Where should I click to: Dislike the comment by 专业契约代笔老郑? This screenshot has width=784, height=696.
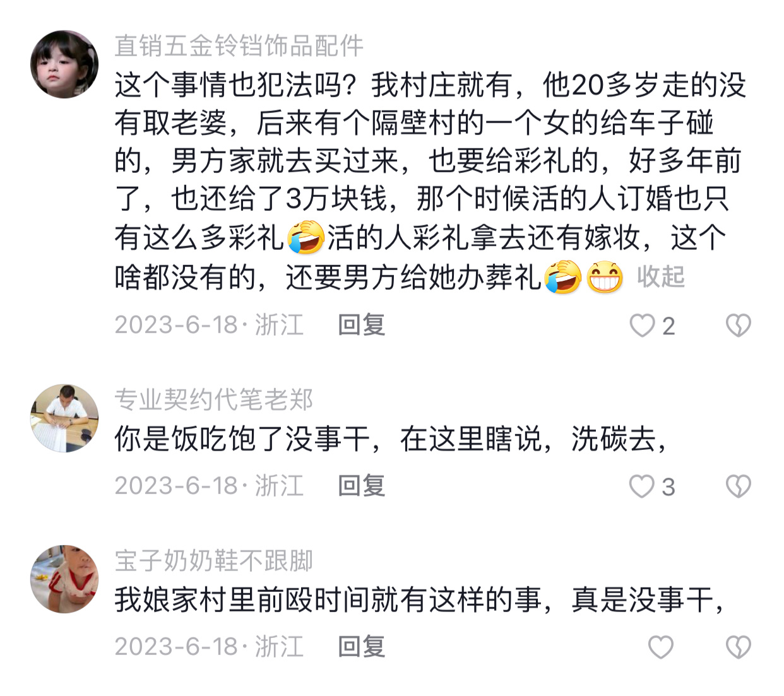tap(738, 487)
